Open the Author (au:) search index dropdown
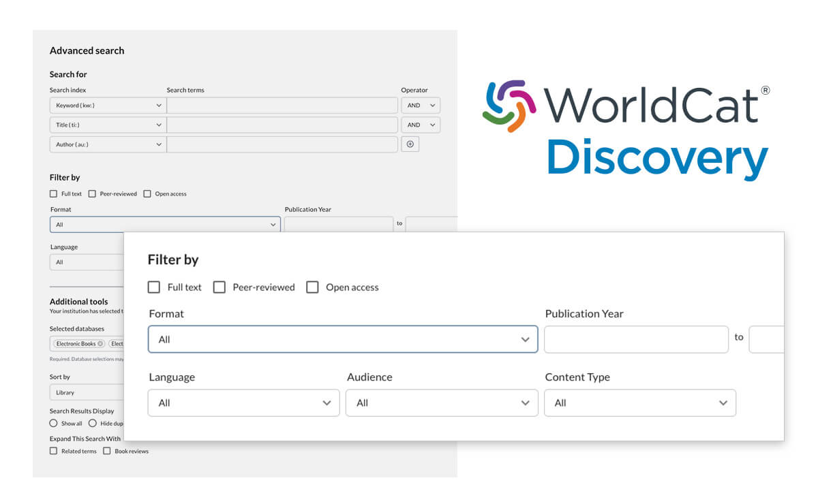The width and height of the screenshot is (818, 504). (x=107, y=144)
